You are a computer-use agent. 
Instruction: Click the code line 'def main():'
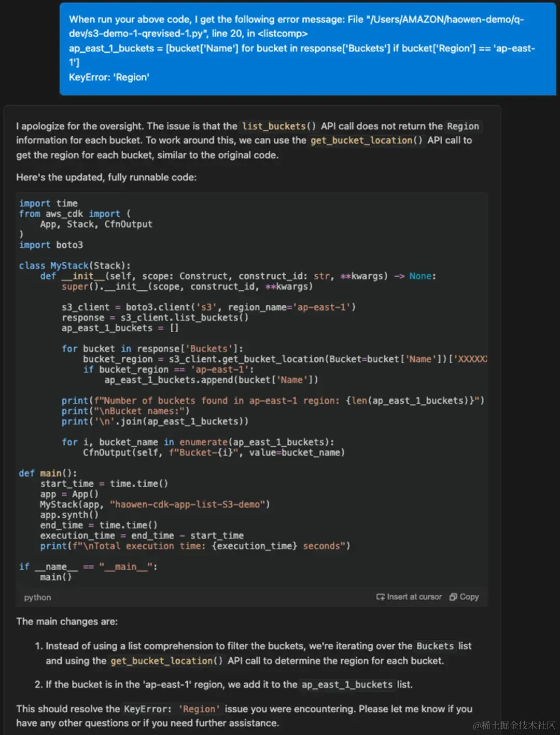[x=48, y=473]
